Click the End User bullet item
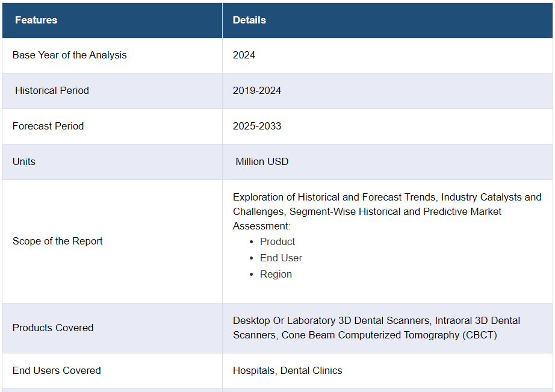Image resolution: width=555 pixels, height=392 pixels. 281,258
